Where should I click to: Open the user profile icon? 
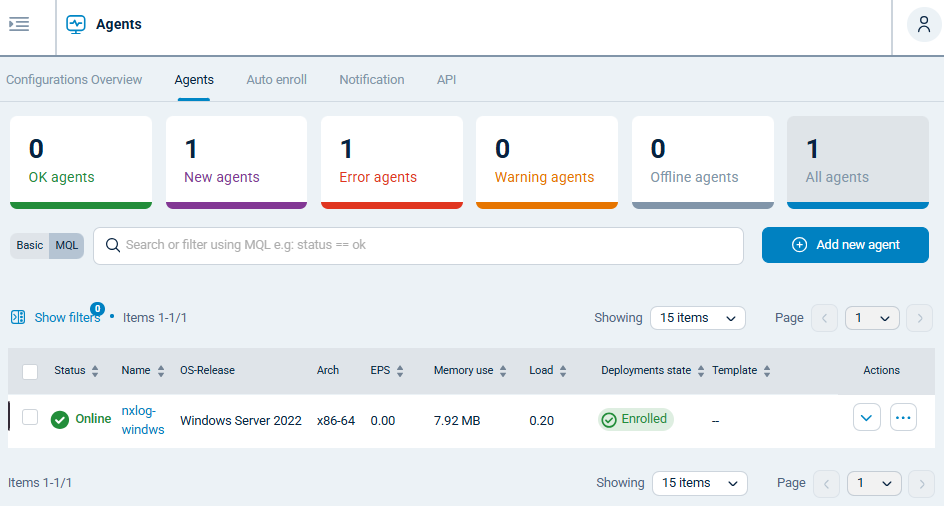coord(923,25)
